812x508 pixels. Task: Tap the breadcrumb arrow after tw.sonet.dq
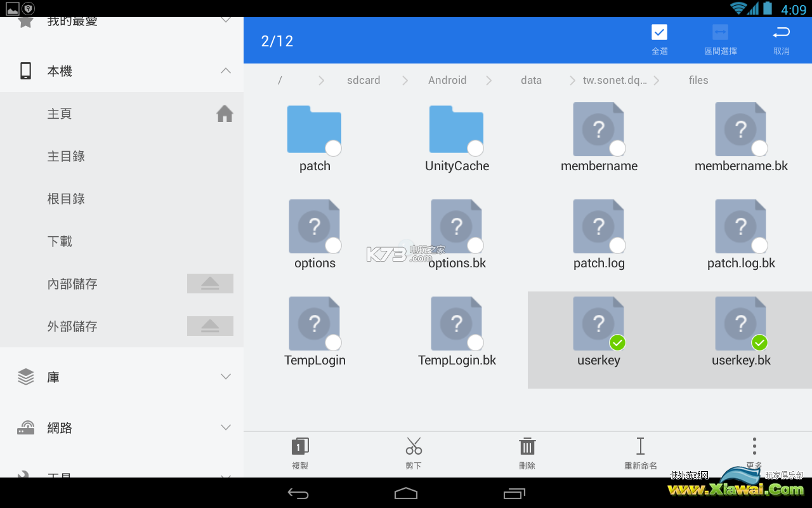(x=656, y=80)
